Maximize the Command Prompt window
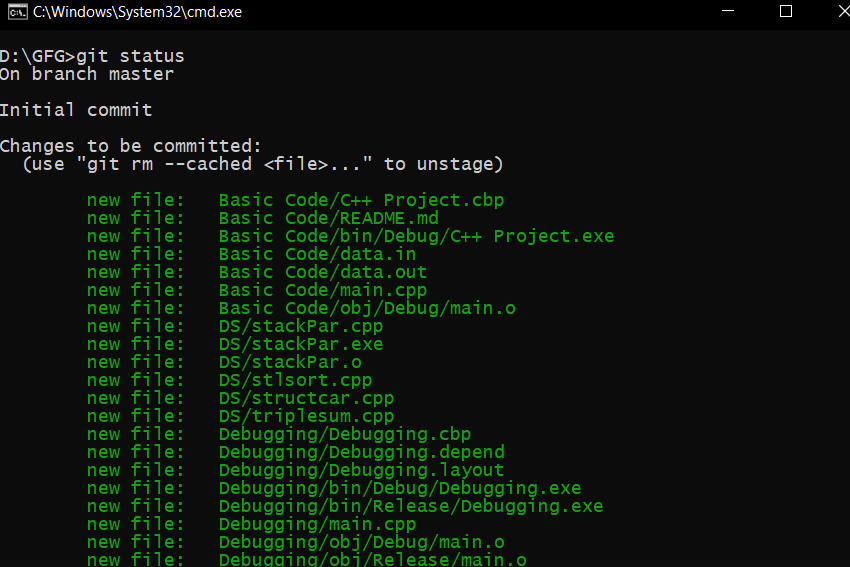This screenshot has width=850, height=567. click(x=786, y=12)
